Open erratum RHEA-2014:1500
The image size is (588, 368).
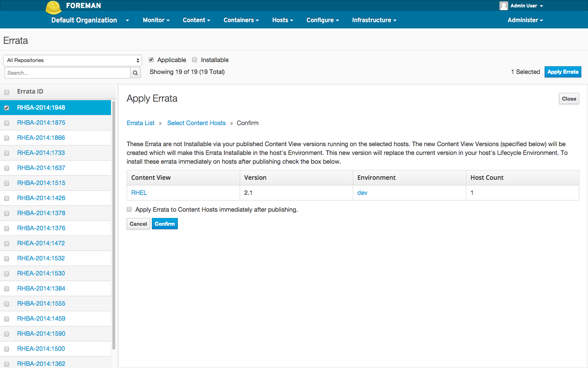click(41, 349)
